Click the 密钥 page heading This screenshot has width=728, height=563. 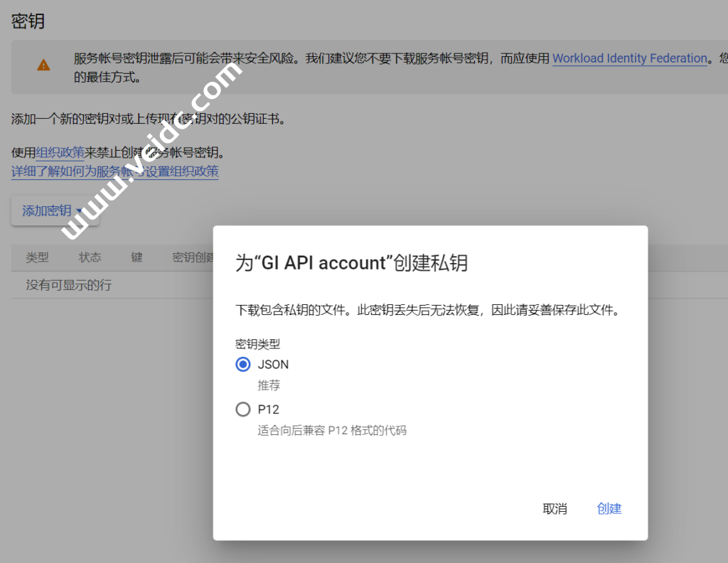(28, 21)
